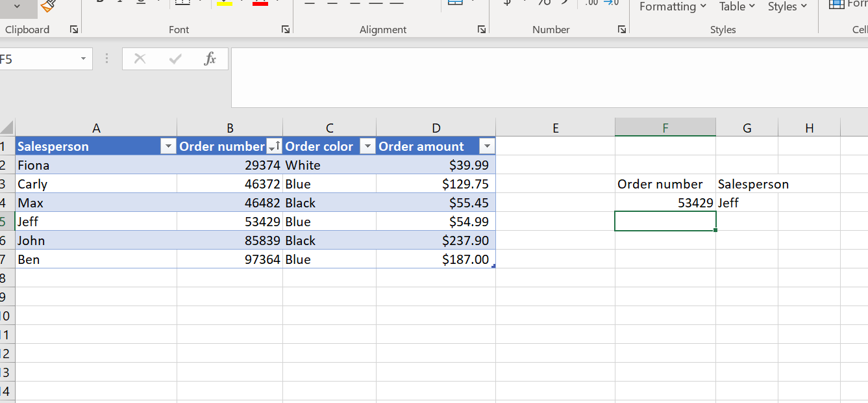Click the Enter checkmark in formula bar
The image size is (868, 403).
[175, 58]
